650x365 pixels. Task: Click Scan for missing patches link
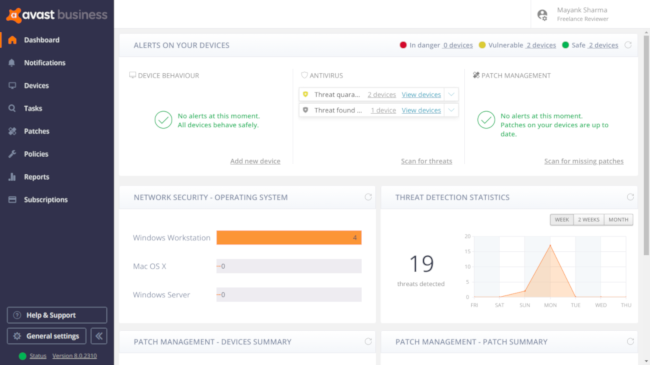click(584, 161)
